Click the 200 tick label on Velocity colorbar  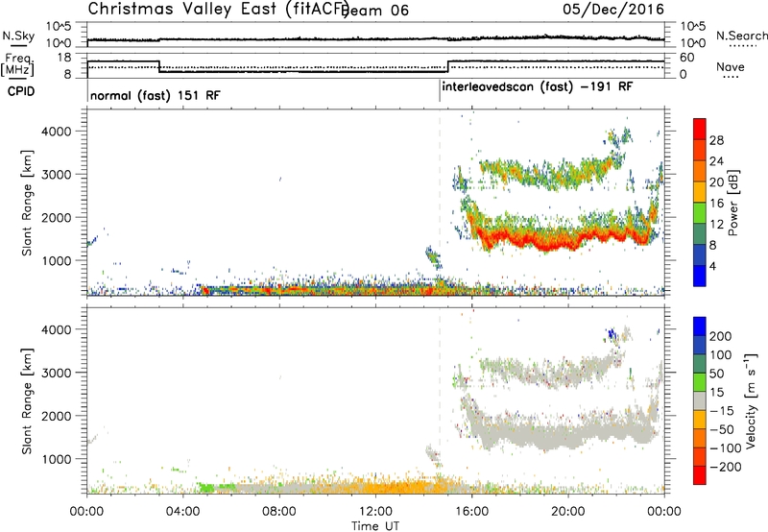tap(721, 336)
